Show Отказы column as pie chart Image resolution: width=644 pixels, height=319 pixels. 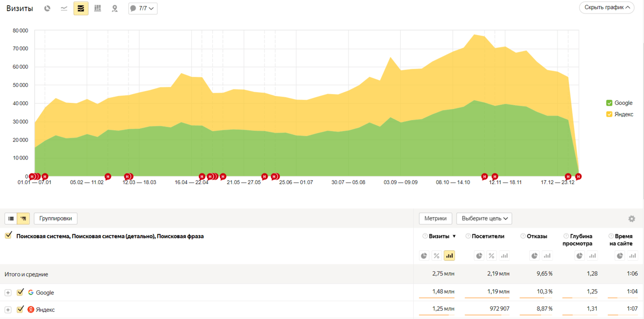[534, 256]
